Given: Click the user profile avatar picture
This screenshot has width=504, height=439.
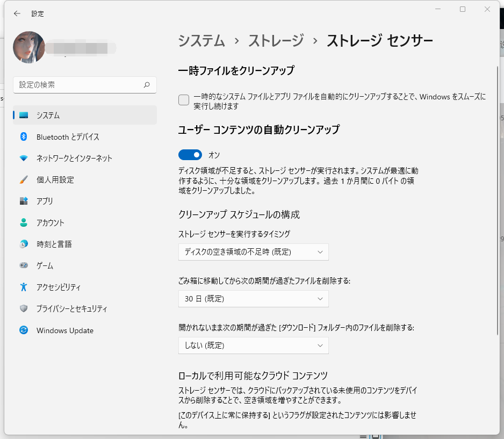Looking at the screenshot, I should (x=29, y=47).
